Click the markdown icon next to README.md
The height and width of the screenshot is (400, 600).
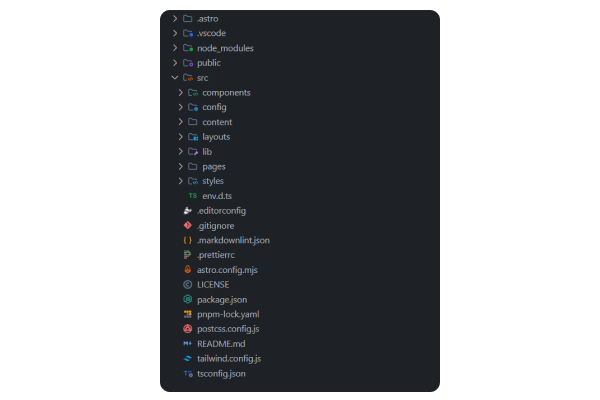click(187, 344)
